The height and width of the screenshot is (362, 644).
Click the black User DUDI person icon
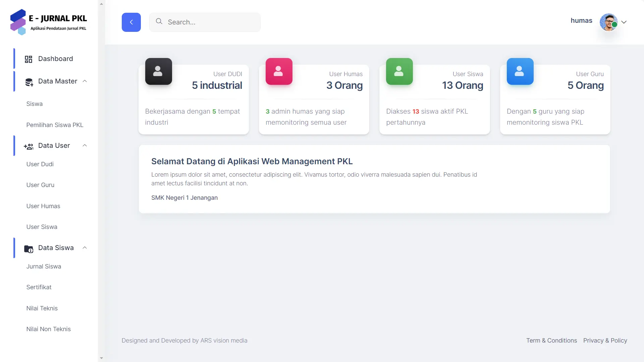point(158,71)
